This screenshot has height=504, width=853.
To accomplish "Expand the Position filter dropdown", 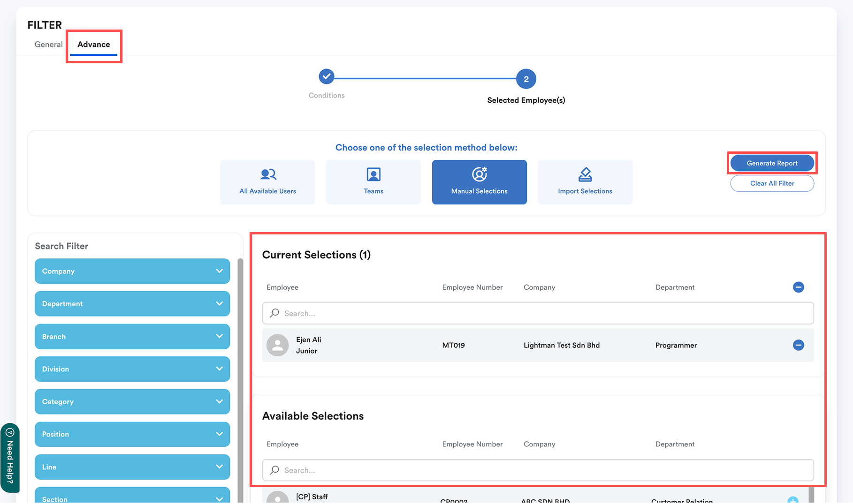I will [132, 434].
